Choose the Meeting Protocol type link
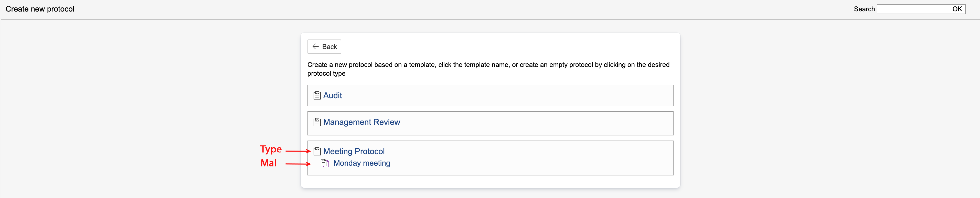The width and height of the screenshot is (980, 198). point(354,152)
